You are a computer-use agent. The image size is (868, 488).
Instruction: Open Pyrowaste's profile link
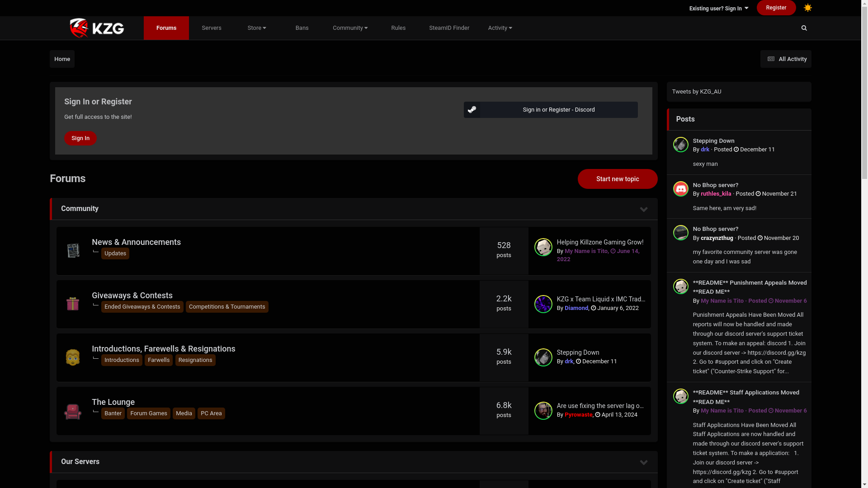tap(578, 415)
